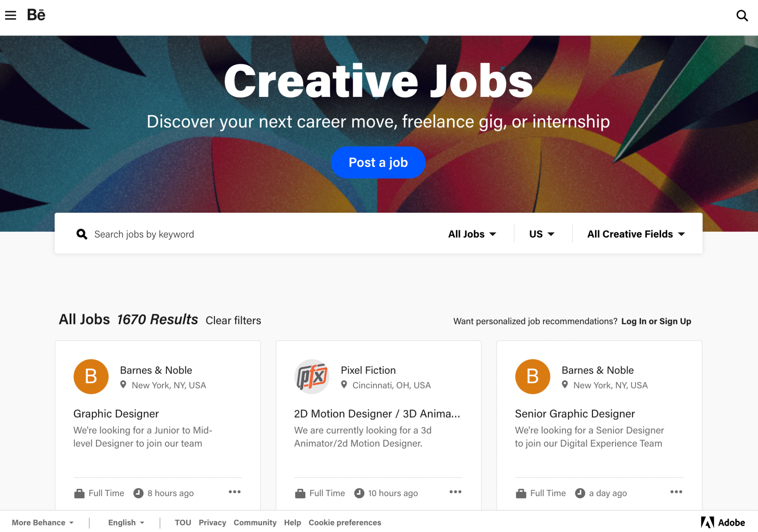Open the hamburger navigation menu
The width and height of the screenshot is (758, 532).
point(11,15)
